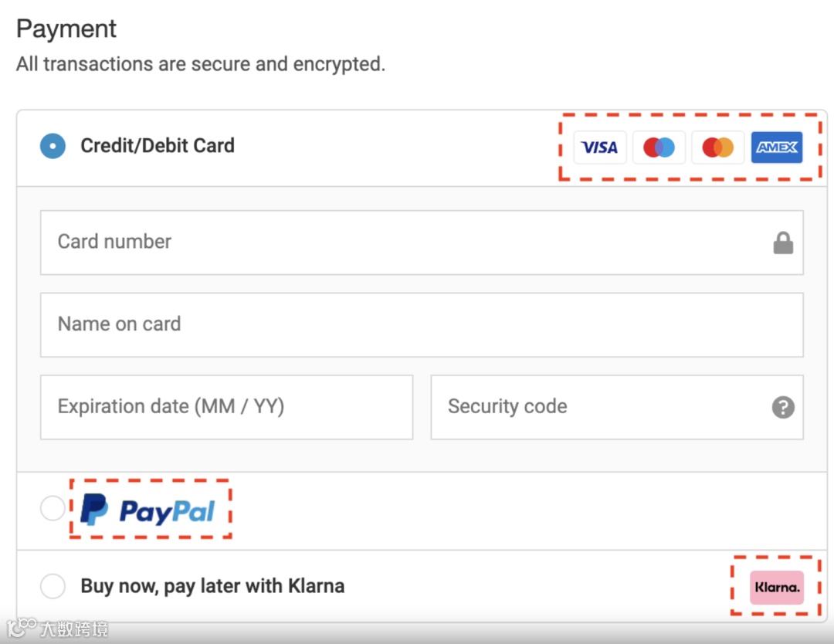
Task: Select the Klarna pay later radio button
Action: tap(53, 586)
